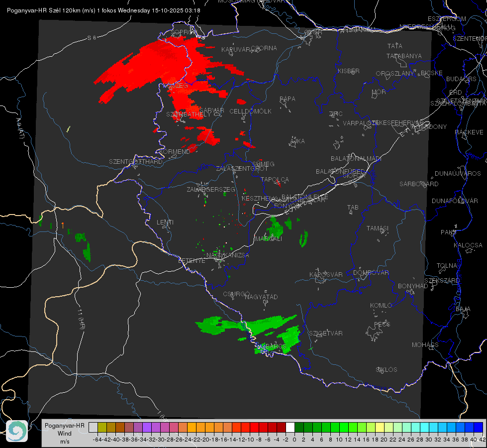This screenshot has height=448, width=487.
Task: Click the BALATONALMÁDI city label
Action: coord(356,159)
